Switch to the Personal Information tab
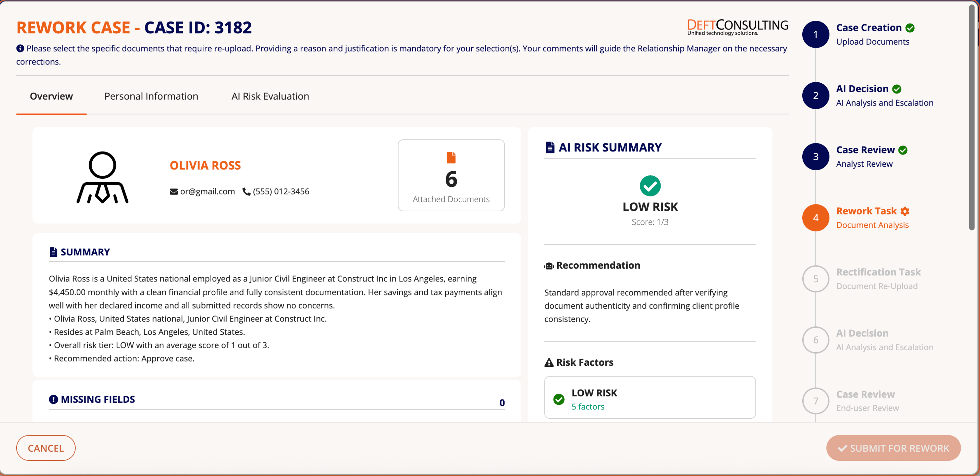980x476 pixels. (151, 96)
